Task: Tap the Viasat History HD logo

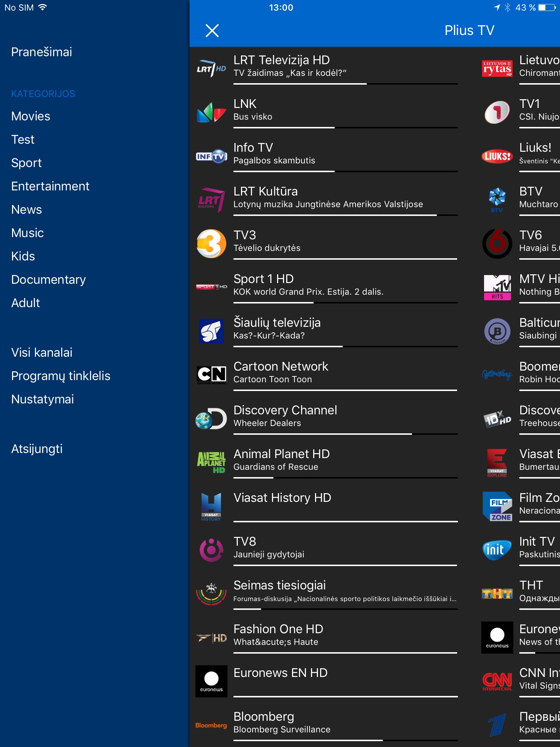Action: click(211, 506)
